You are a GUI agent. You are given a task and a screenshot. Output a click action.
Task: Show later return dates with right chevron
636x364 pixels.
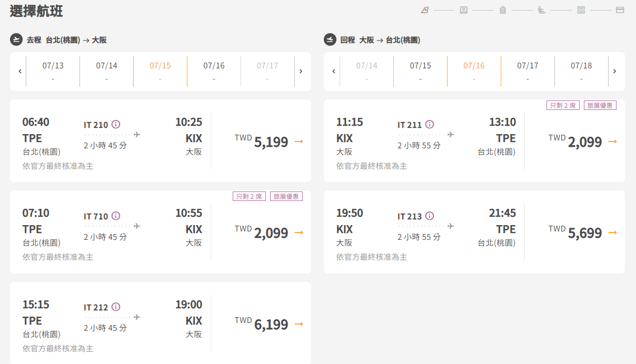[x=614, y=71]
